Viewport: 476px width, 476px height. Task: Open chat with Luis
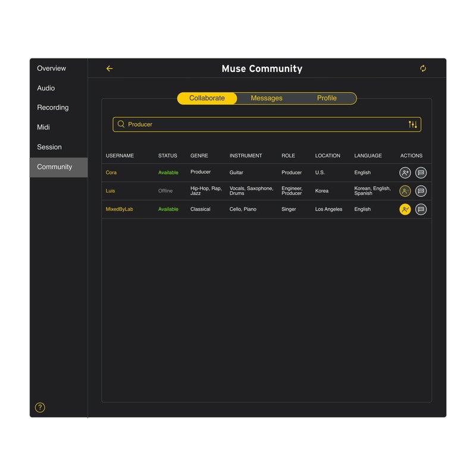421,191
